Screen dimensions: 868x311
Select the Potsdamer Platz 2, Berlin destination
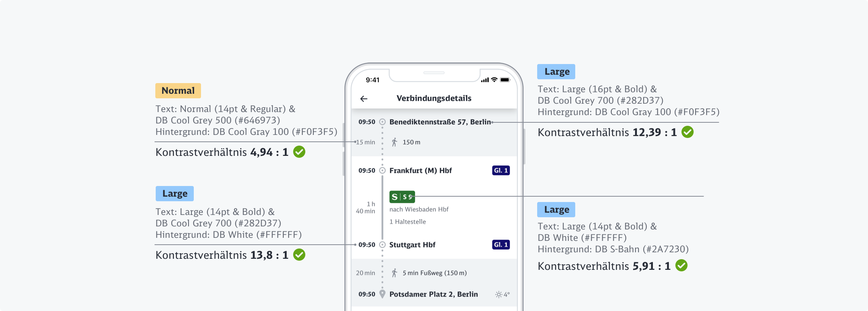(433, 294)
